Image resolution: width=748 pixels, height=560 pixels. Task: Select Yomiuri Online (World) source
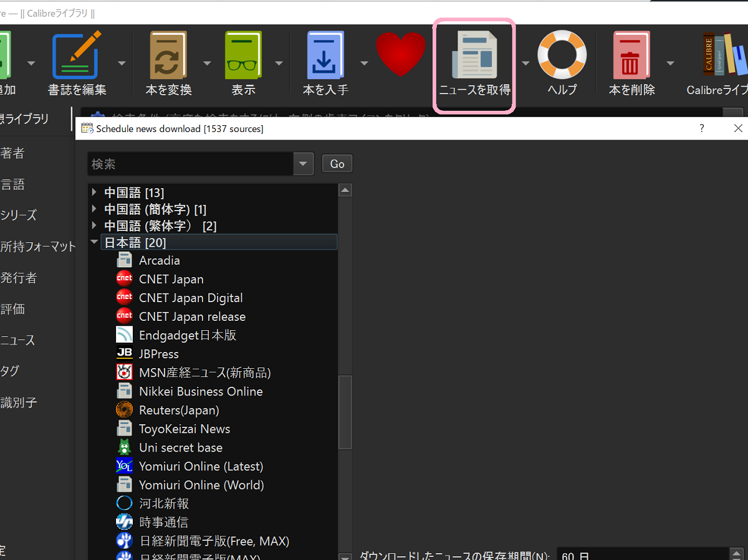pyautogui.click(x=201, y=485)
